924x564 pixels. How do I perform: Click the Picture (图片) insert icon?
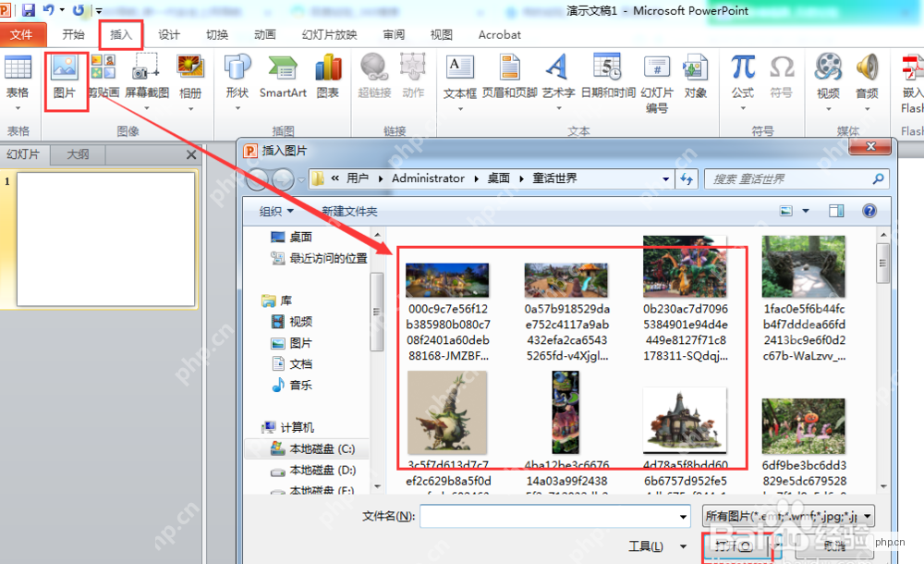65,76
